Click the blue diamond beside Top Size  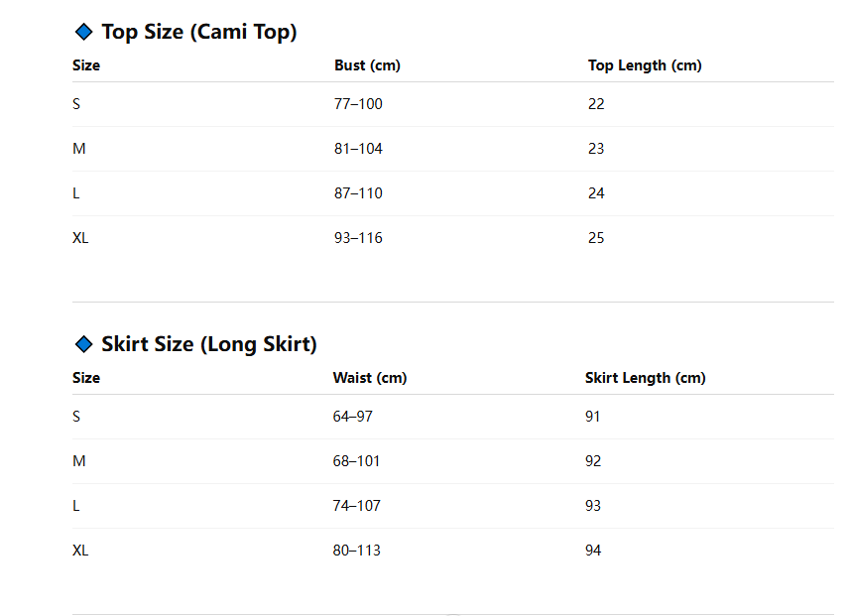coord(84,32)
